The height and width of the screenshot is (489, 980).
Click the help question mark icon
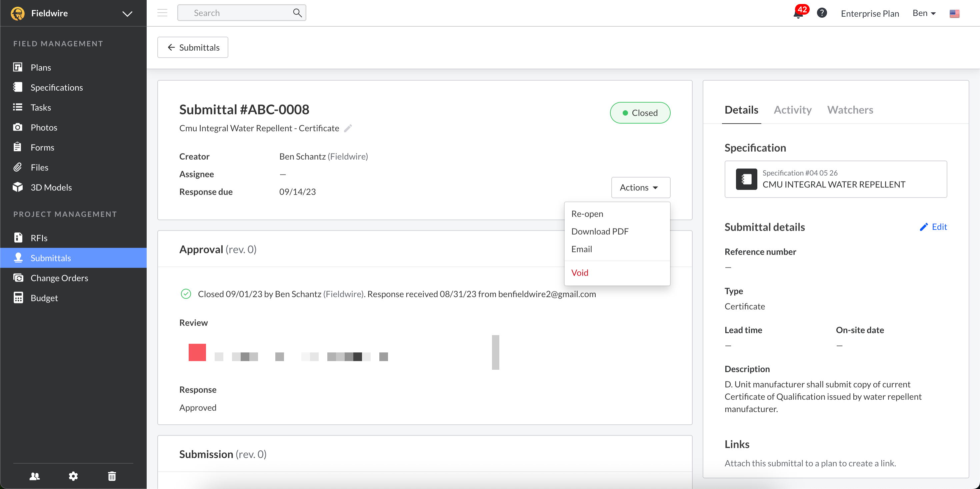(x=822, y=13)
